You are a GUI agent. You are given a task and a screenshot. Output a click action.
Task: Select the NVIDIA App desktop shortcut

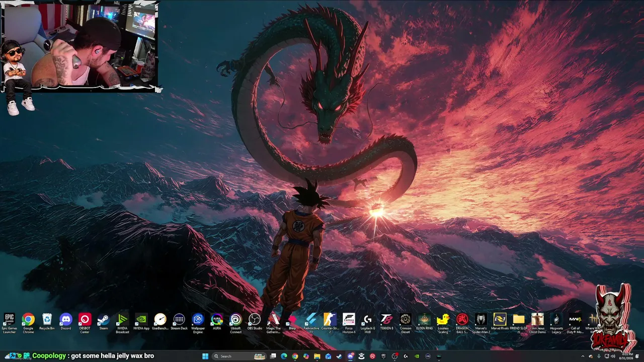(141, 322)
